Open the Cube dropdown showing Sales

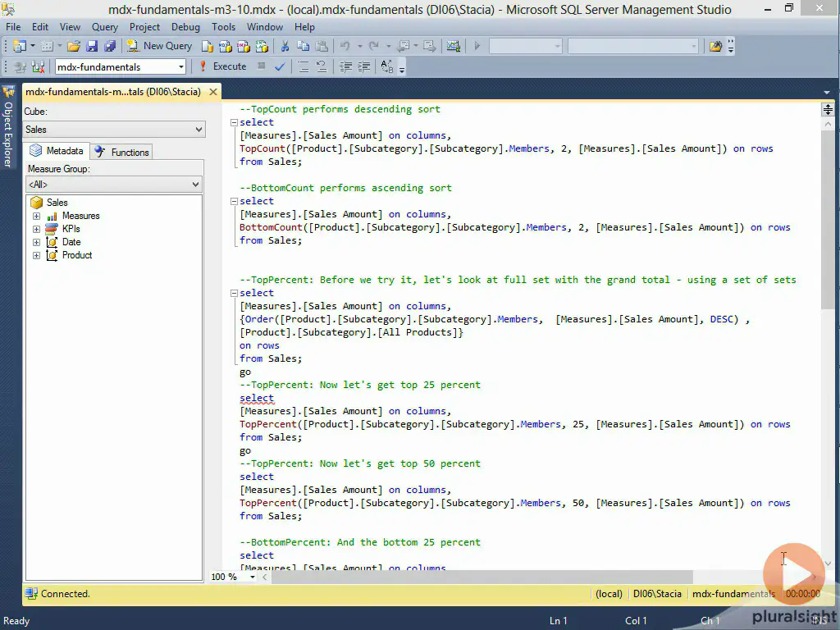tap(115, 130)
